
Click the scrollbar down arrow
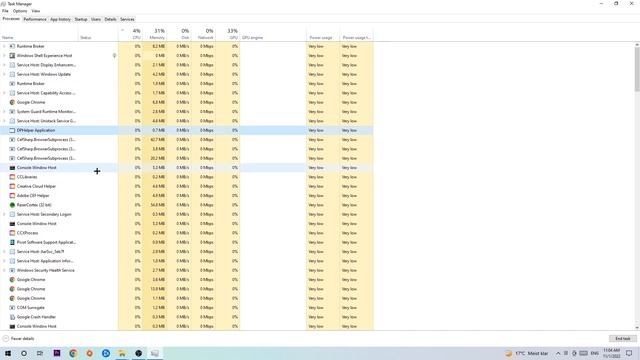[x=637, y=328]
